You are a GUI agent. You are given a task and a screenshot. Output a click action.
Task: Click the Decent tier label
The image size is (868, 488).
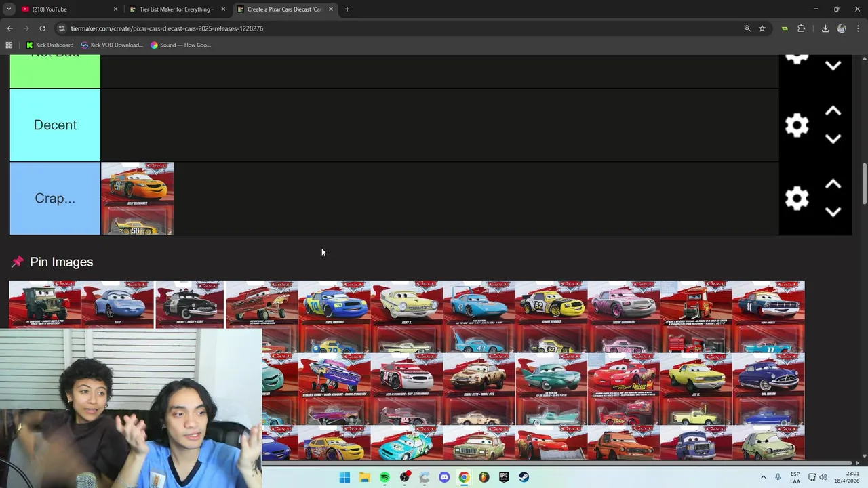point(55,125)
